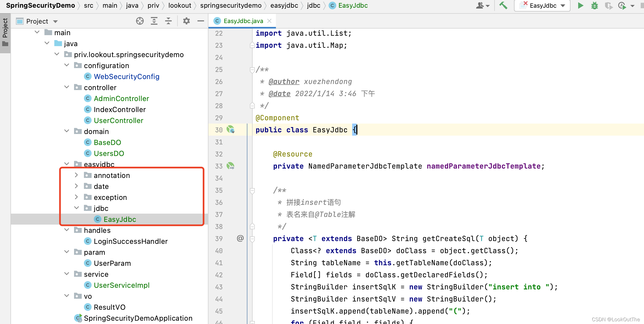Open WebSecurityConfig class in tree
This screenshot has height=324, width=644.
[x=126, y=77]
